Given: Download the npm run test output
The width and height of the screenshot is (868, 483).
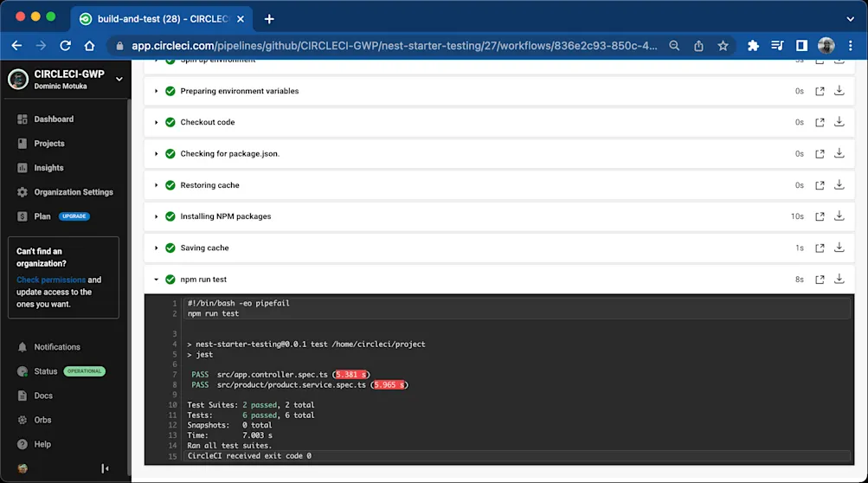Looking at the screenshot, I should (839, 280).
